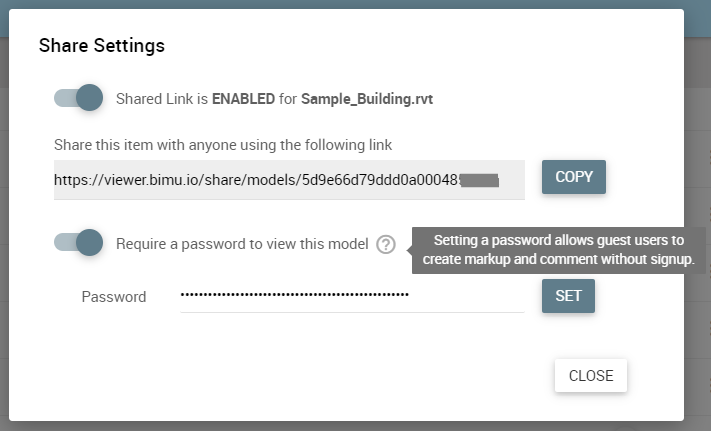
Task: Click the help question mark icon
Action: pos(385,244)
